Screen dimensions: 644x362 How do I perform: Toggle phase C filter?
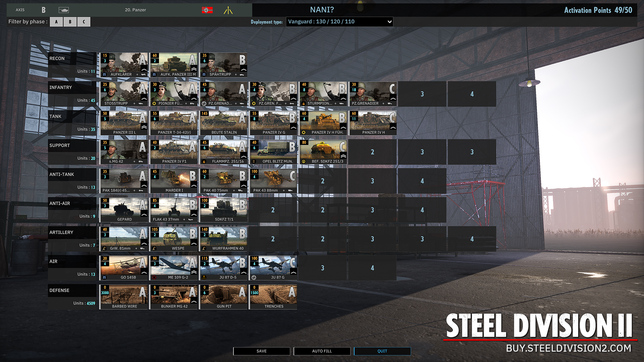pos(84,22)
